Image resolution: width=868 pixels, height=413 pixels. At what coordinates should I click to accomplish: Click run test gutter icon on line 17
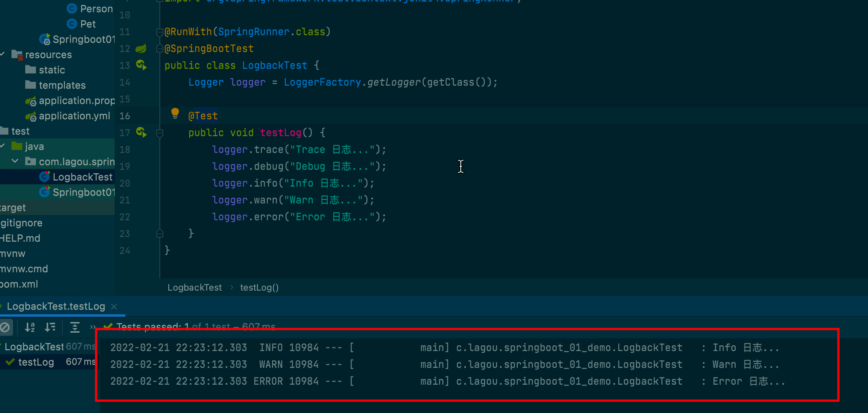pyautogui.click(x=141, y=133)
